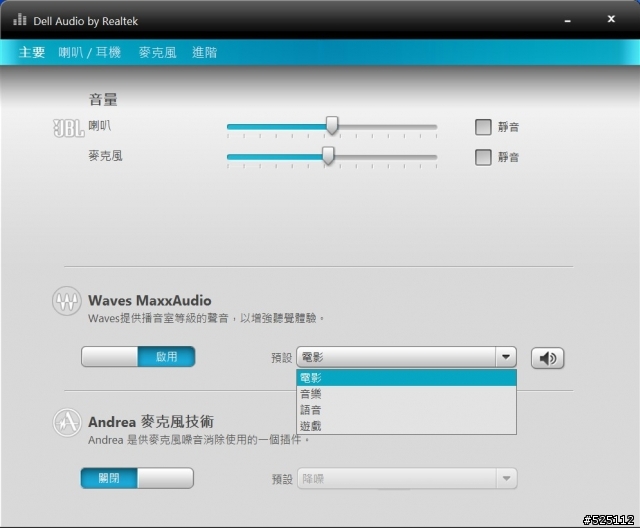Screen dimensions: 640x528
Task: Open the Andrea 降噪 preset dropdown arrow
Action: pyautogui.click(x=507, y=478)
